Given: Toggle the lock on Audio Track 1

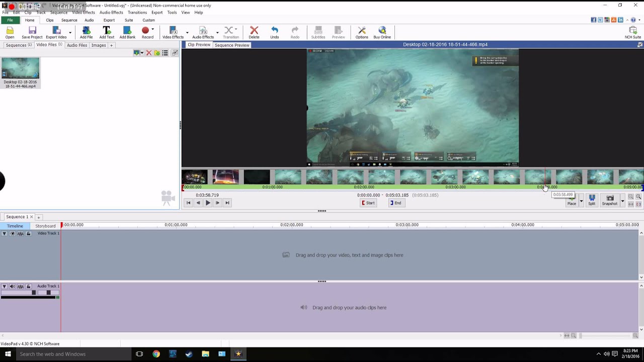Looking at the screenshot, I should [x=29, y=287].
